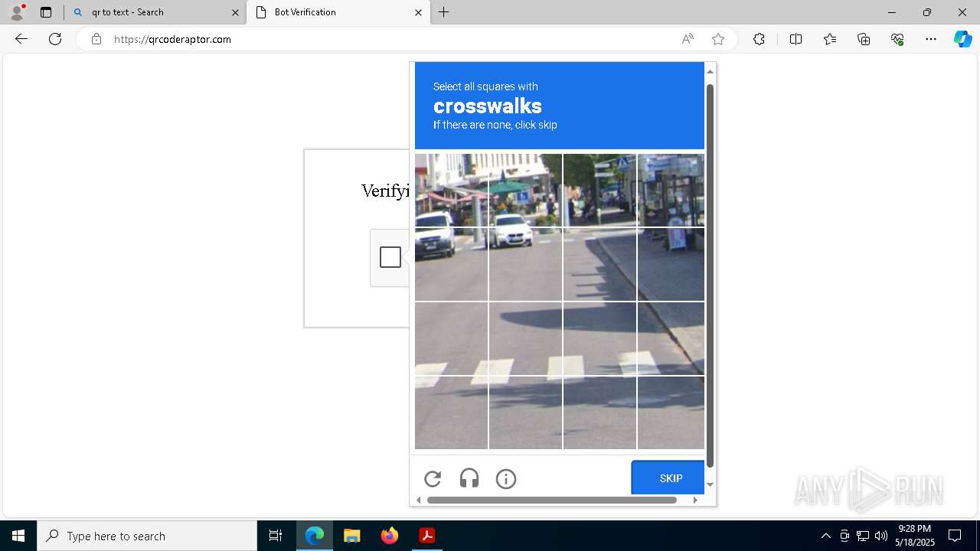Toggle split screen view
The width and height of the screenshot is (980, 551).
tap(795, 39)
